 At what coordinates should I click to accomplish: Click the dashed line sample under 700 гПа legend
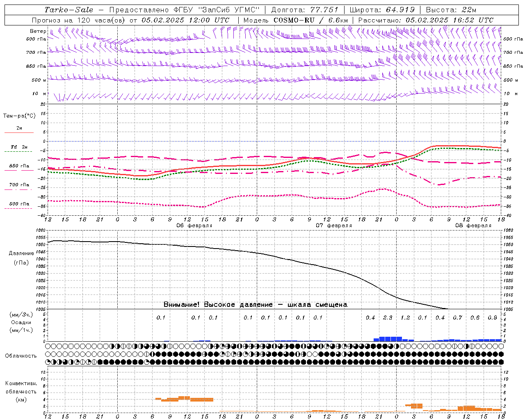click(x=19, y=190)
